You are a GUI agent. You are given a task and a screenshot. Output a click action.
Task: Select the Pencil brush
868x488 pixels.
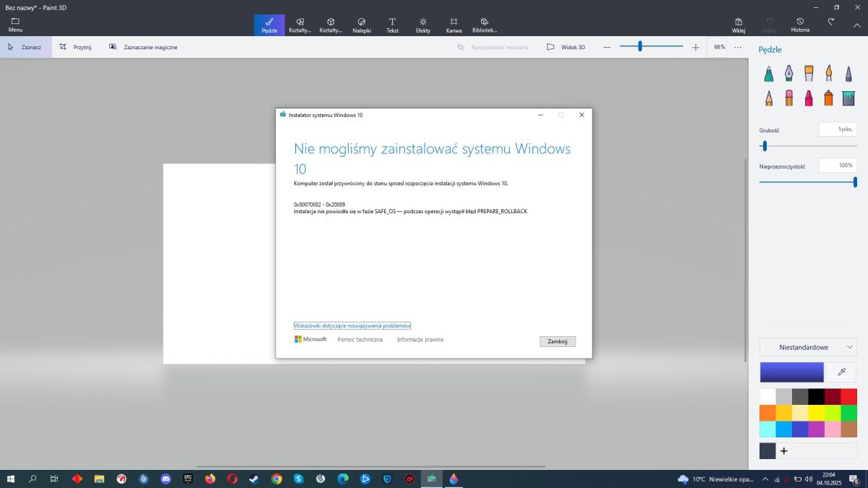[x=768, y=98]
